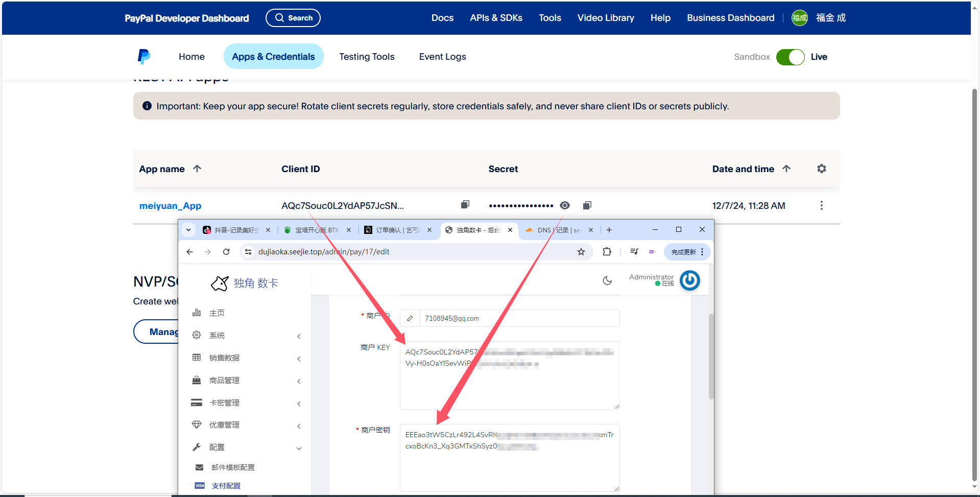This screenshot has width=980, height=497.
Task: Click the merchant email input field
Action: 511,318
